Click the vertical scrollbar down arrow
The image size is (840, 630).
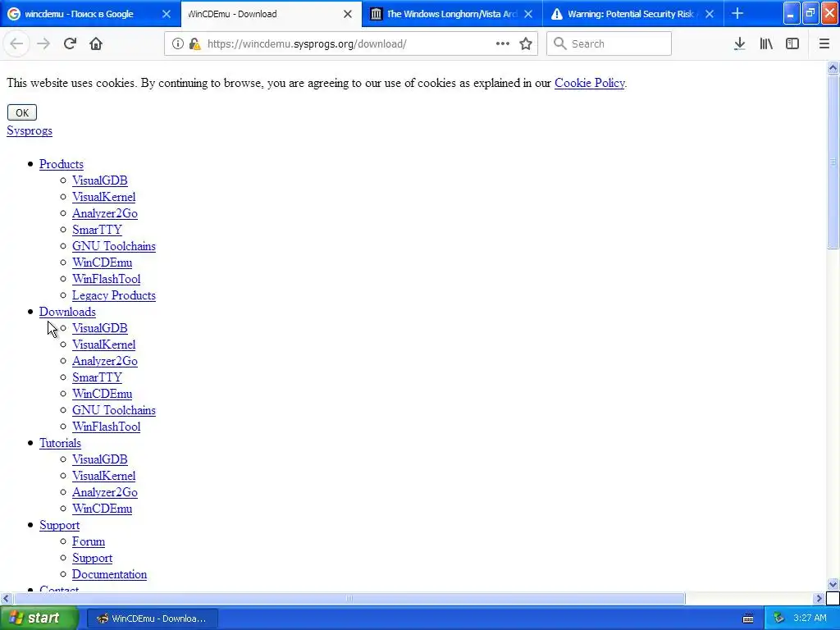833,584
